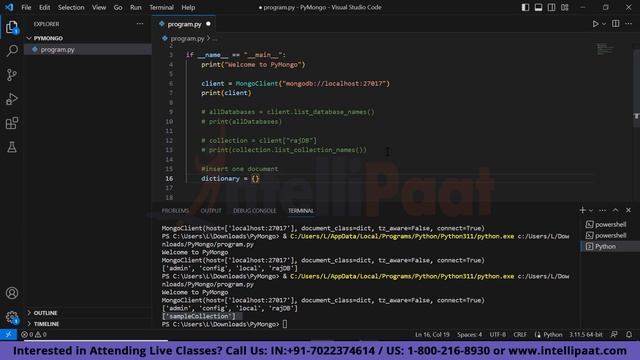Open the Search view icon
This screenshot has width=640, height=360.
coord(12,51)
